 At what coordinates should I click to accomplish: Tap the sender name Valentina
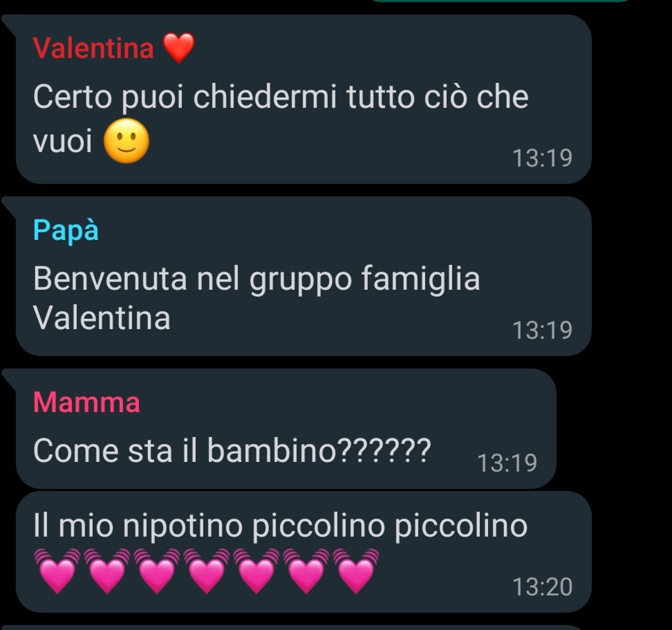point(93,48)
